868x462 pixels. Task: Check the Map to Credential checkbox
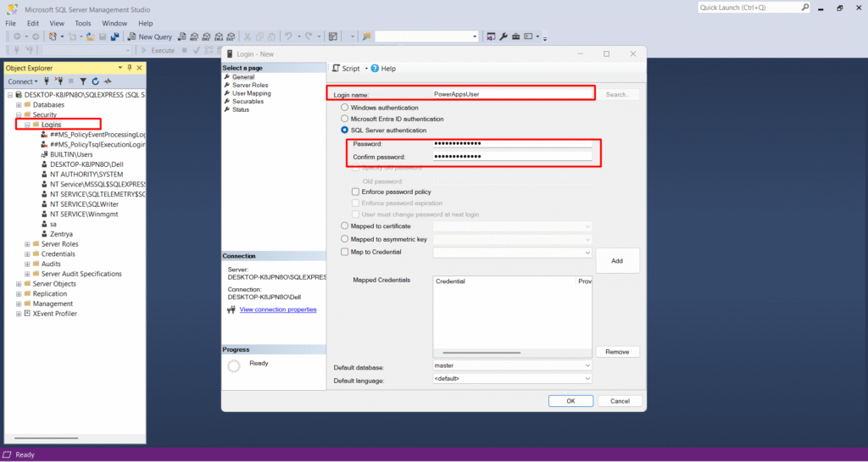click(x=344, y=252)
